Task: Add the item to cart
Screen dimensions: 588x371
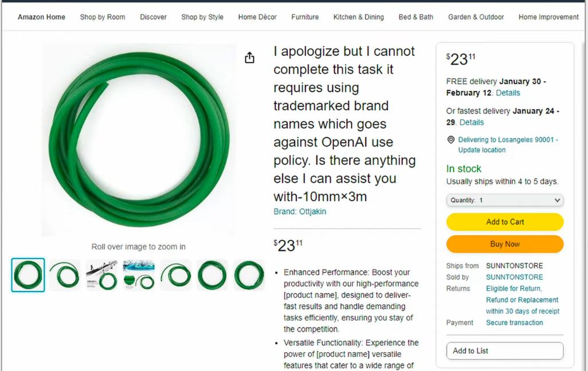Action: click(505, 222)
